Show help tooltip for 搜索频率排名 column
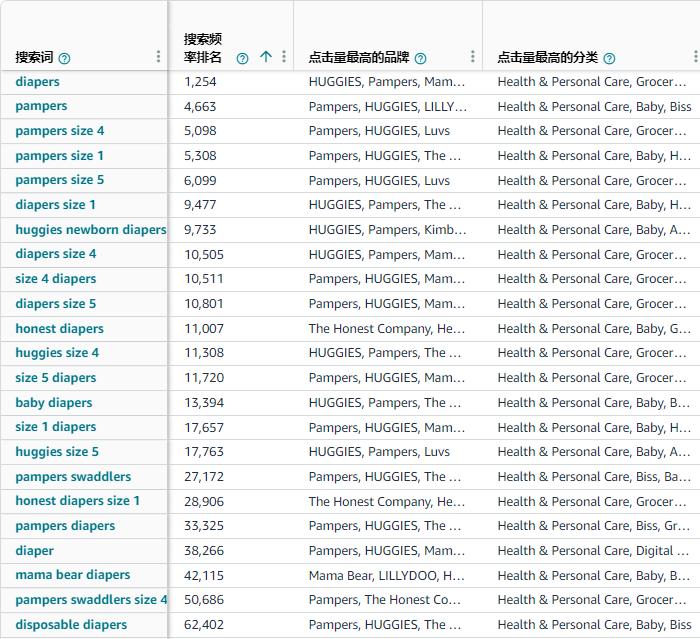700x639 pixels. pyautogui.click(x=242, y=58)
